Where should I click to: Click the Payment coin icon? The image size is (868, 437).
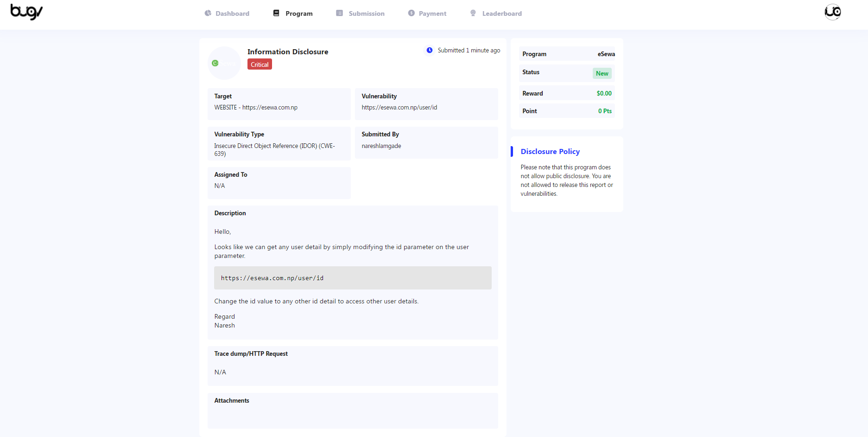tap(412, 13)
